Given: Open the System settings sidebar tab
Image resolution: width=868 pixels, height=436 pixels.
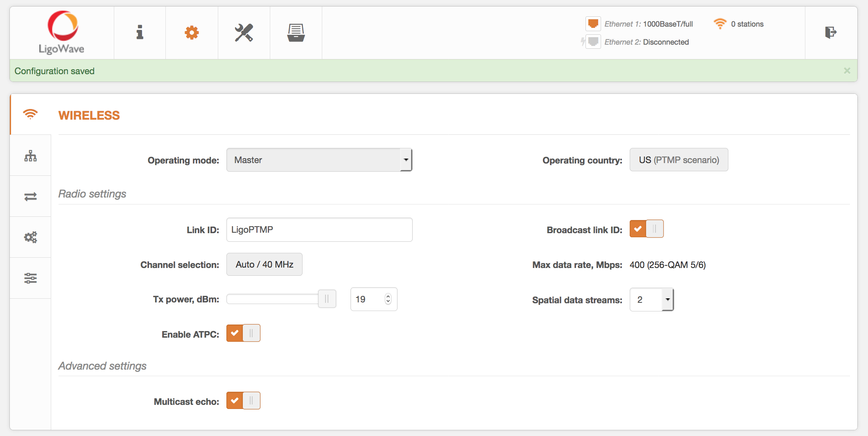Looking at the screenshot, I should click(30, 278).
